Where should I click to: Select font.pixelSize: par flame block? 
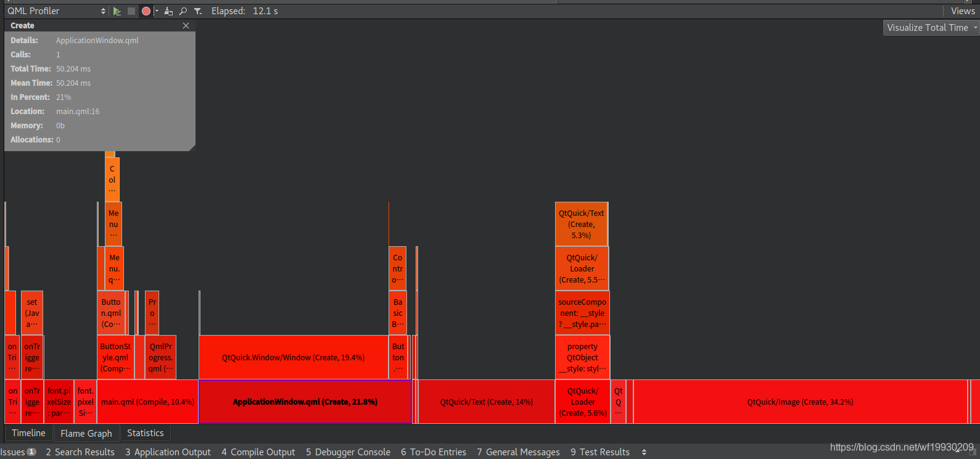[x=59, y=402]
